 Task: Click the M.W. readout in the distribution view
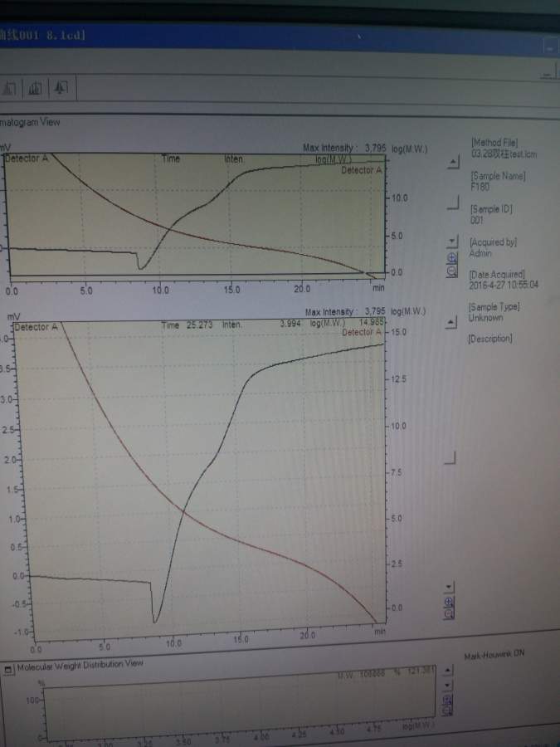387,673
